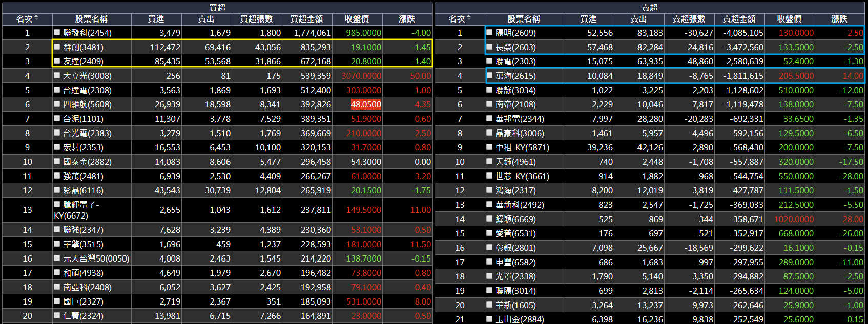Open the 華新科(2492) stock link

520,205
